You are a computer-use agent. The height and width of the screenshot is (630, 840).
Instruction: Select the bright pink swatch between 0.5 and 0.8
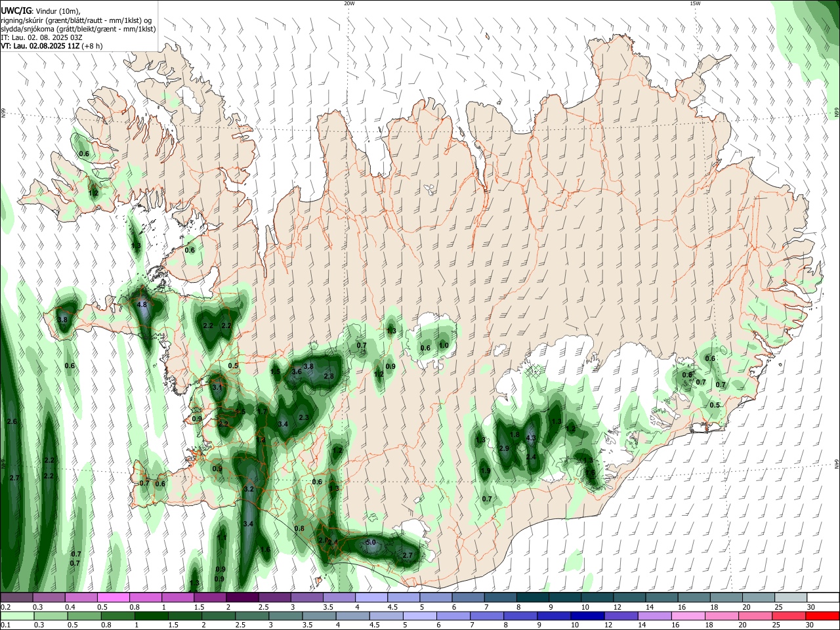pyautogui.click(x=114, y=597)
